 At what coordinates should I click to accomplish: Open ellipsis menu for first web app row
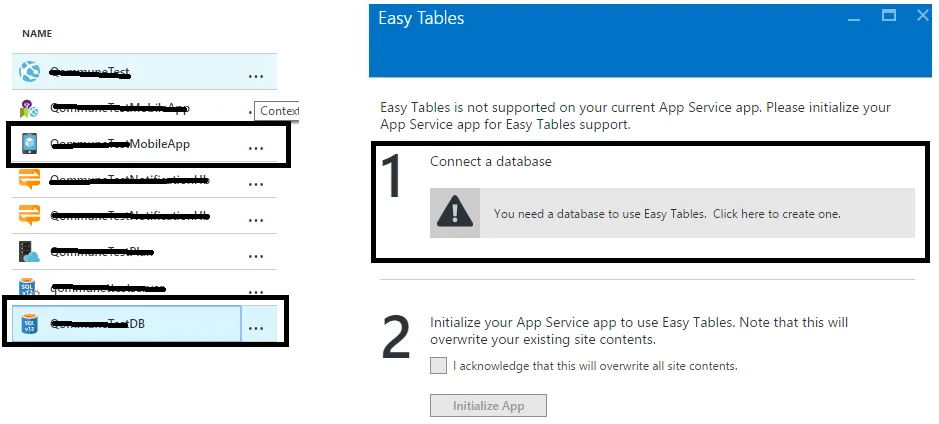(256, 75)
